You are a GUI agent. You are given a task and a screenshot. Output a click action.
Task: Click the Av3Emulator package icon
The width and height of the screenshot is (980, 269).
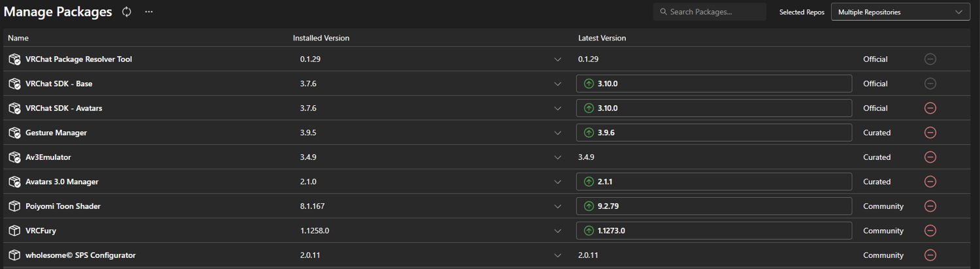coord(14,157)
